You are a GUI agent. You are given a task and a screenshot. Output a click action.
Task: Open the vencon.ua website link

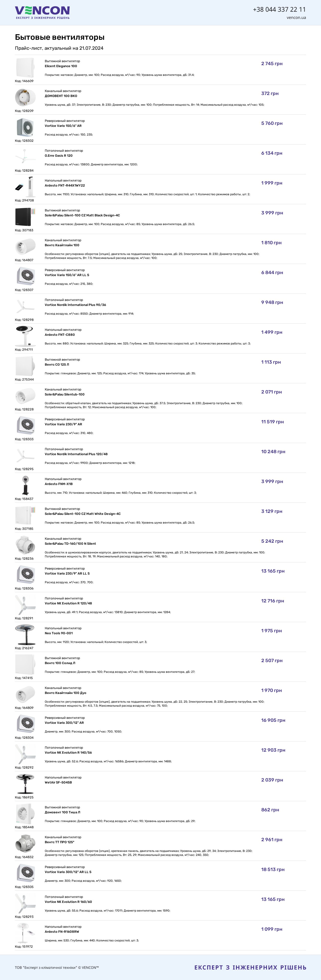tap(296, 17)
